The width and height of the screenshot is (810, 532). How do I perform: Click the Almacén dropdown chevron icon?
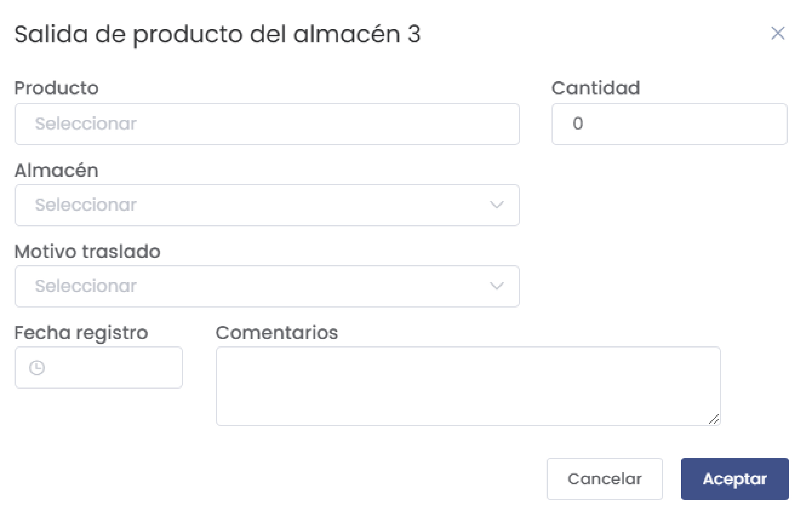point(497,205)
